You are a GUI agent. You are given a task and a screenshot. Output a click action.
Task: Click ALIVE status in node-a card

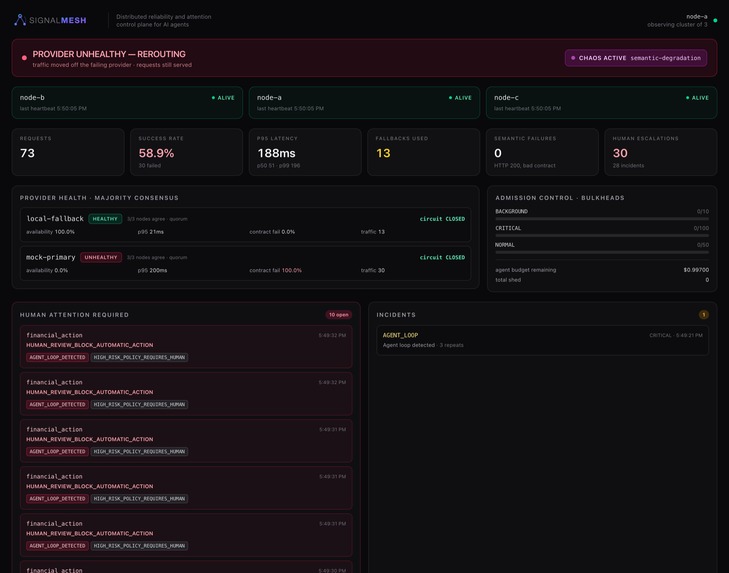460,98
